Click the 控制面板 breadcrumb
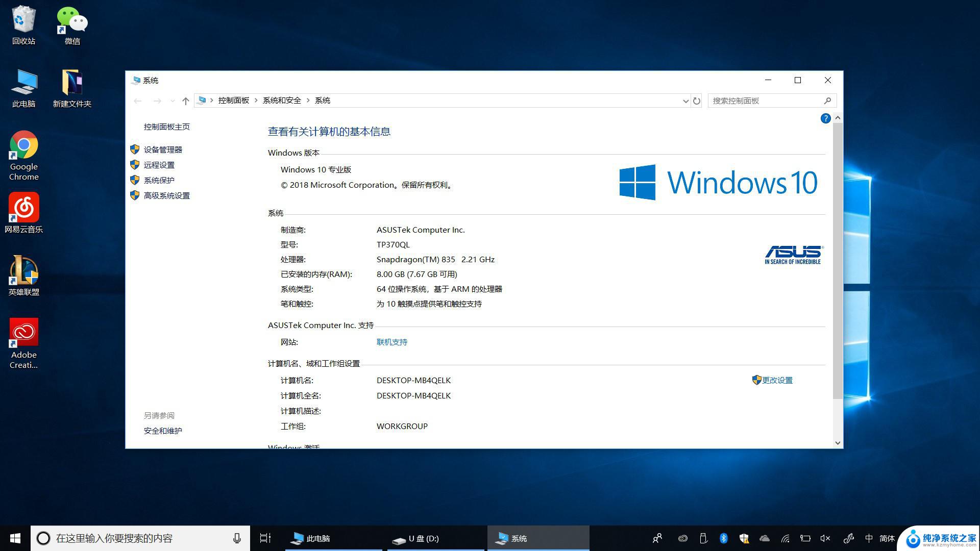This screenshot has height=551, width=980. [234, 101]
